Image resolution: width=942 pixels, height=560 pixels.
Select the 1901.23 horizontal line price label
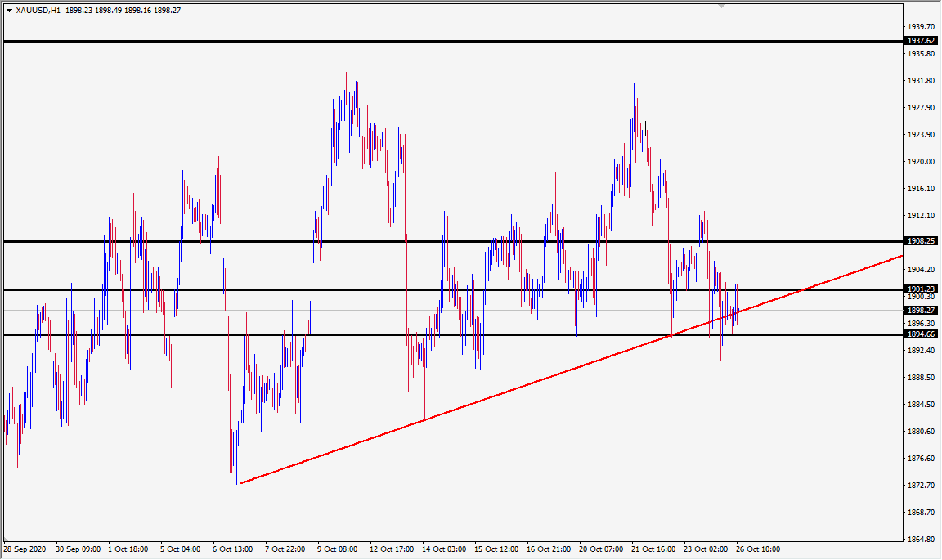(921, 289)
